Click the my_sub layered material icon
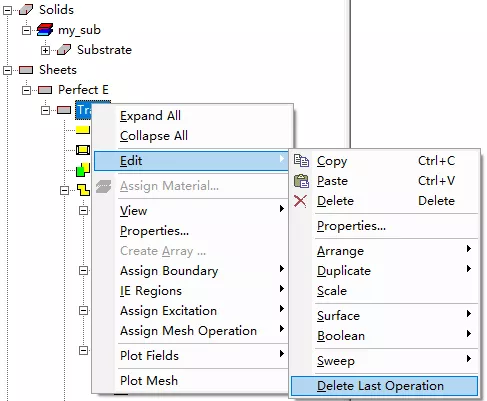 click(x=45, y=30)
